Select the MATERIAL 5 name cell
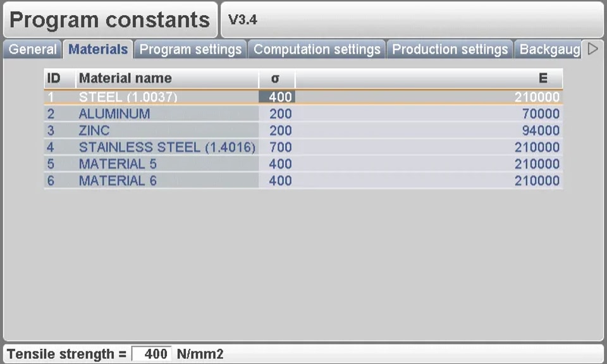This screenshot has width=607, height=364. [x=167, y=164]
